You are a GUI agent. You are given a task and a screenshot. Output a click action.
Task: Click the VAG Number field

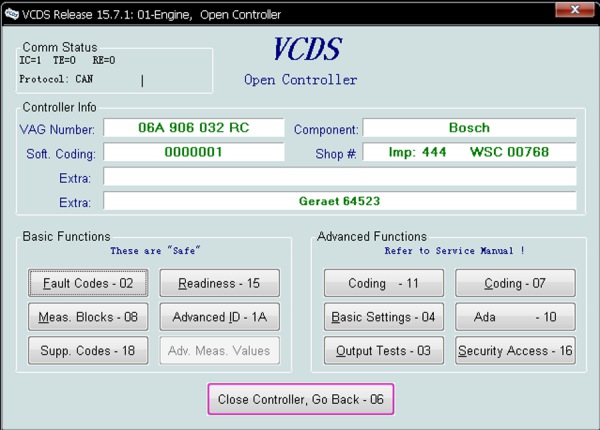[x=193, y=129]
